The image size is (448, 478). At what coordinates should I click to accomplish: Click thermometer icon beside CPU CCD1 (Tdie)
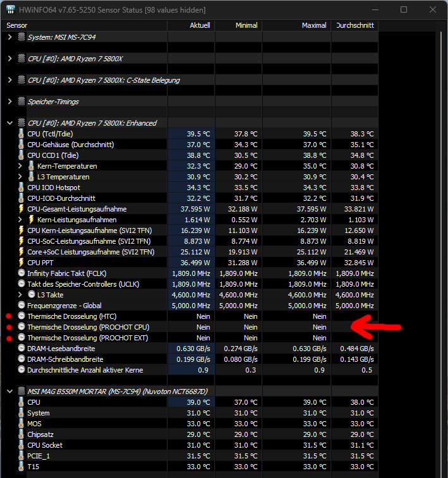coord(21,155)
